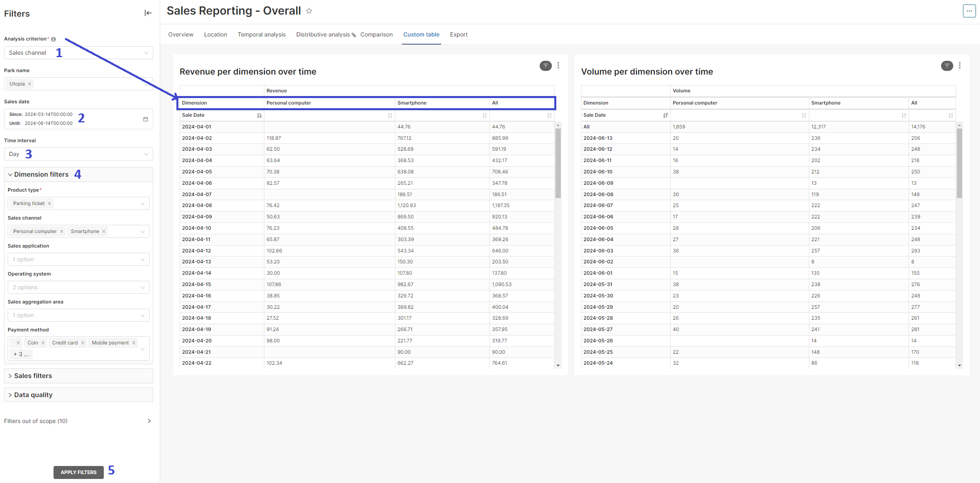Expand the Data quality section

coord(79,395)
